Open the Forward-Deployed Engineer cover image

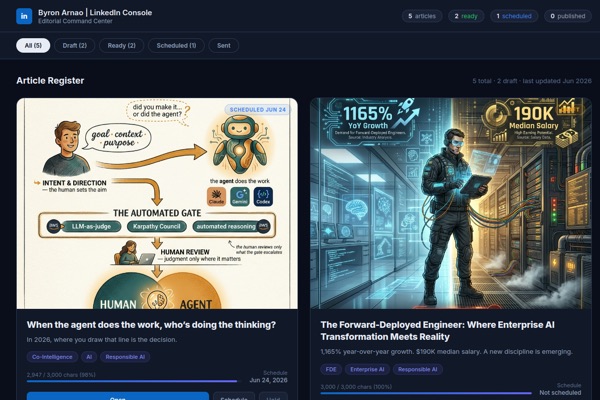pyautogui.click(x=451, y=203)
